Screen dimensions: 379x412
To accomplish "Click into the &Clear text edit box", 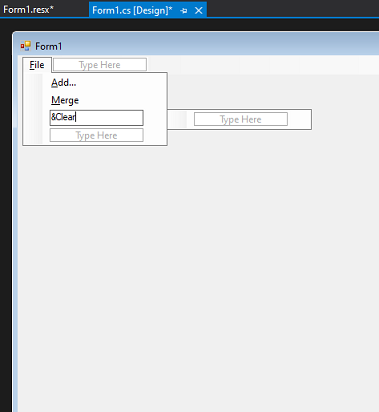I will (97, 118).
